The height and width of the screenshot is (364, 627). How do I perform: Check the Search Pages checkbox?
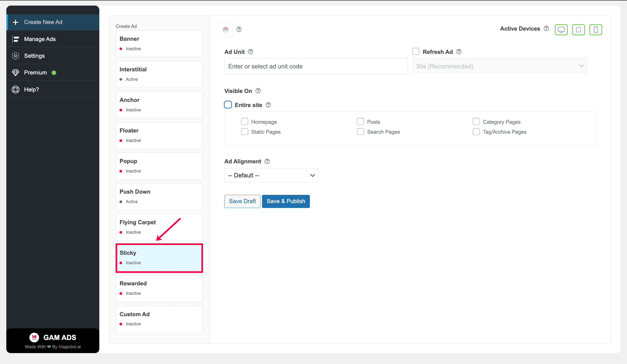(360, 132)
